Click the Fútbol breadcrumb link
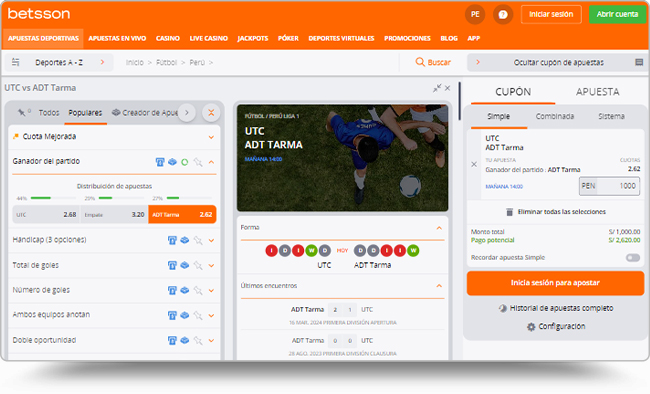This screenshot has width=650, height=394. point(166,62)
